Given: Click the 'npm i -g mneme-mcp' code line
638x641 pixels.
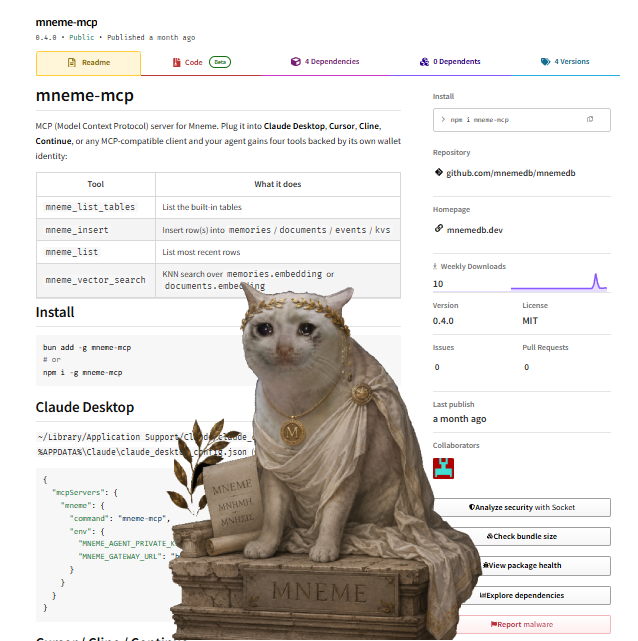Looking at the screenshot, I should pos(82,372).
